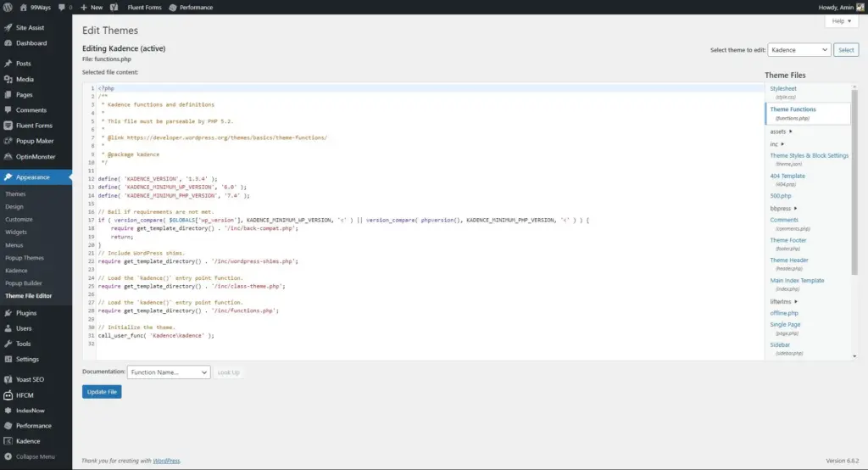Click the Kadence sidebar icon at bottom
The image size is (868, 470).
pyautogui.click(x=8, y=441)
